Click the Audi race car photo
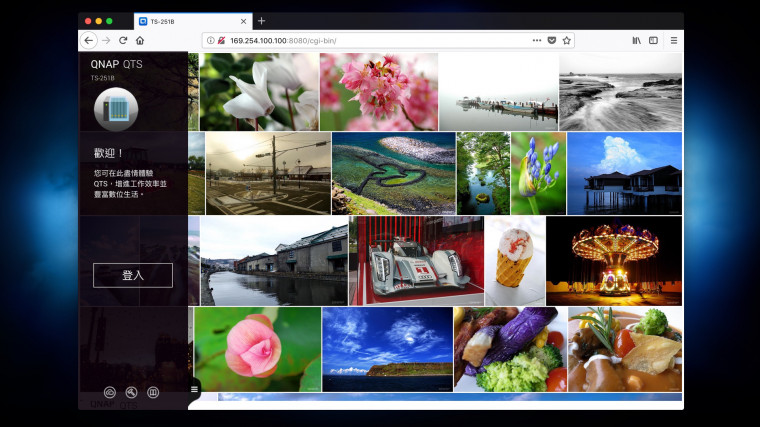This screenshot has height=427, width=760. click(415, 262)
